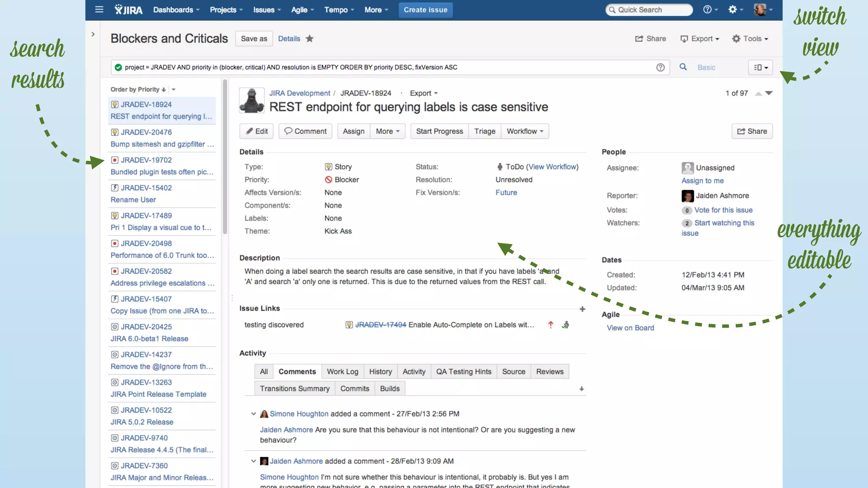Image resolution: width=868 pixels, height=488 pixels.
Task: Star the Blockers and Criticals filter
Action: coord(309,39)
